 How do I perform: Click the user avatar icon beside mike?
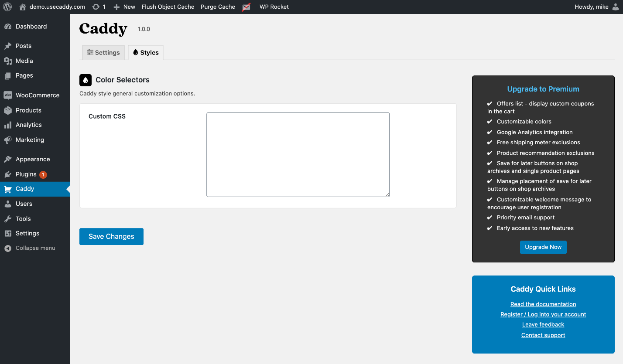coord(616,7)
